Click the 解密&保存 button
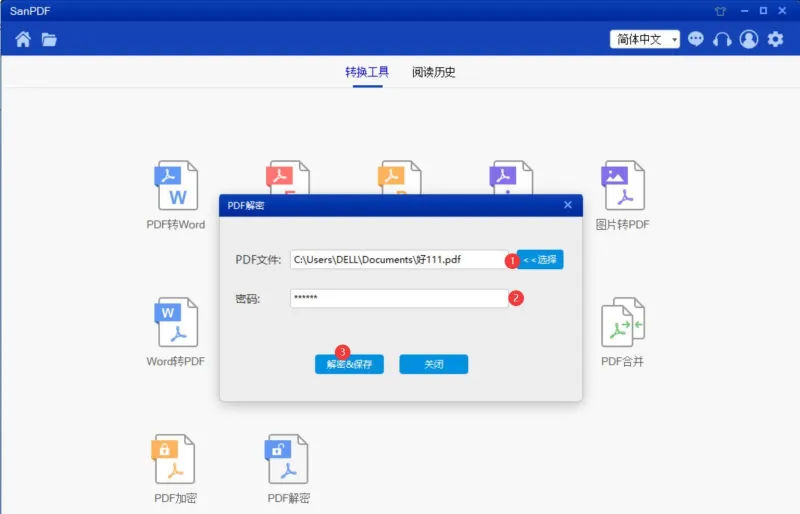This screenshot has height=514, width=800. click(349, 364)
